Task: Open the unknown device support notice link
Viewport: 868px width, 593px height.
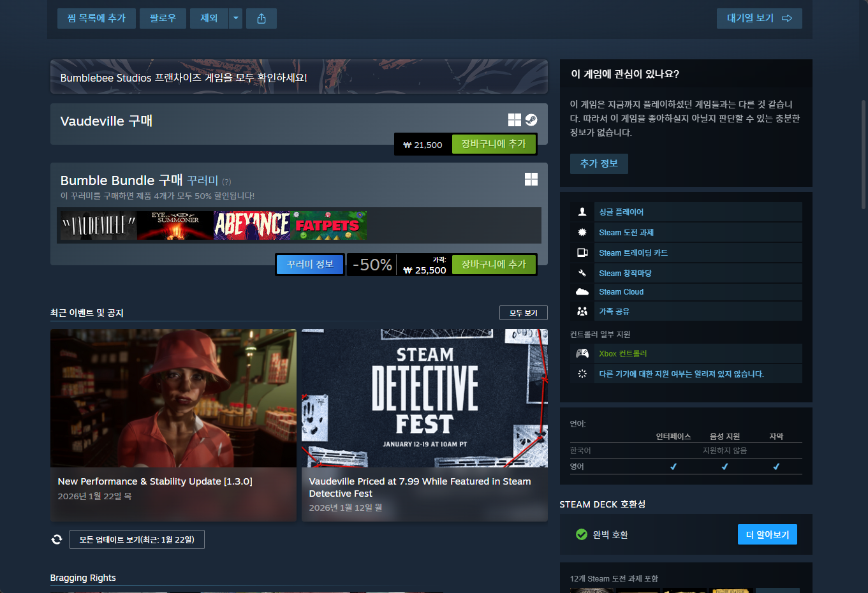Action: pos(681,374)
